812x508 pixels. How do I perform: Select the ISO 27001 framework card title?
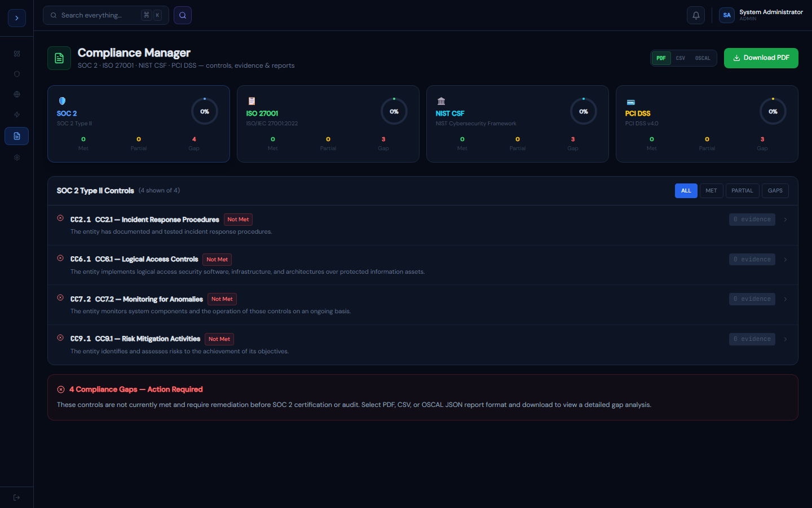pos(262,113)
